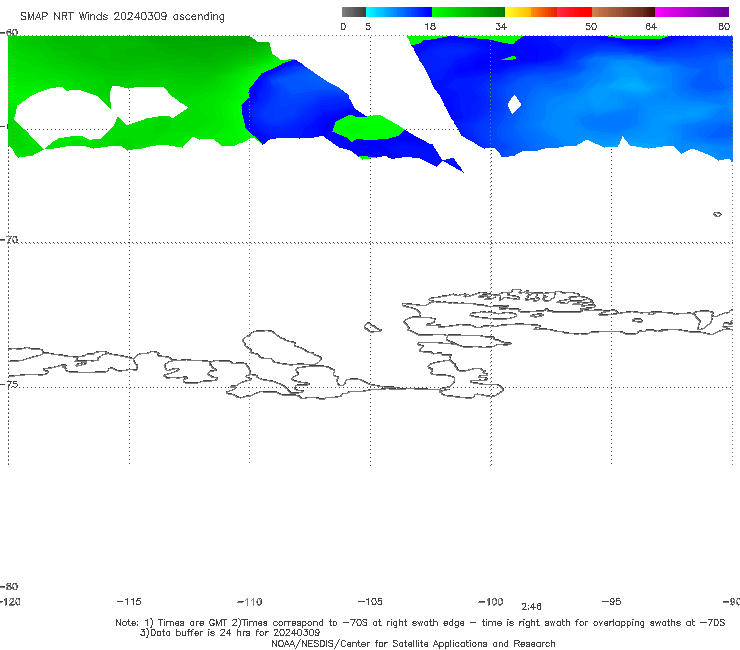Click the note about 24 hr data buffer

click(x=230, y=633)
